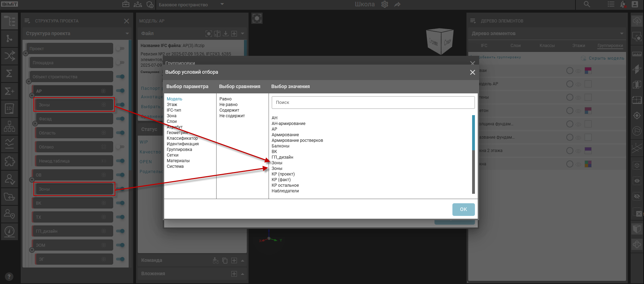Click the share arrow icon
This screenshot has height=284, width=644.
(x=397, y=5)
